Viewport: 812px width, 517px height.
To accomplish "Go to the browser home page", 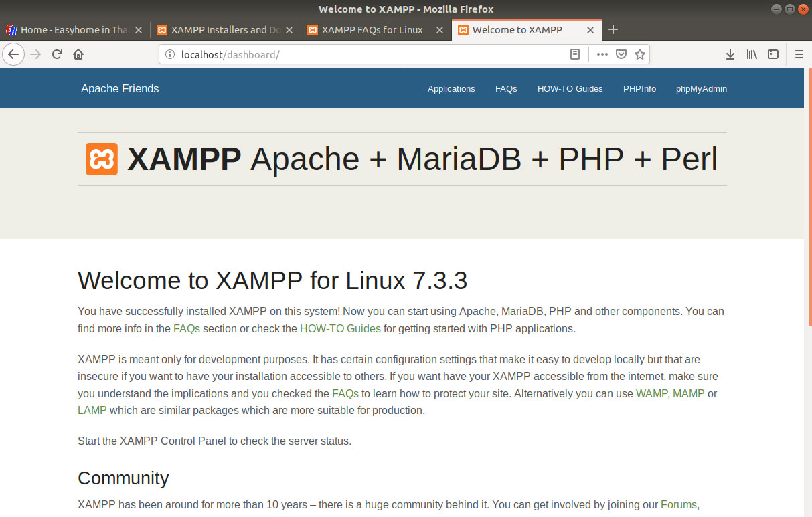I will click(x=78, y=54).
